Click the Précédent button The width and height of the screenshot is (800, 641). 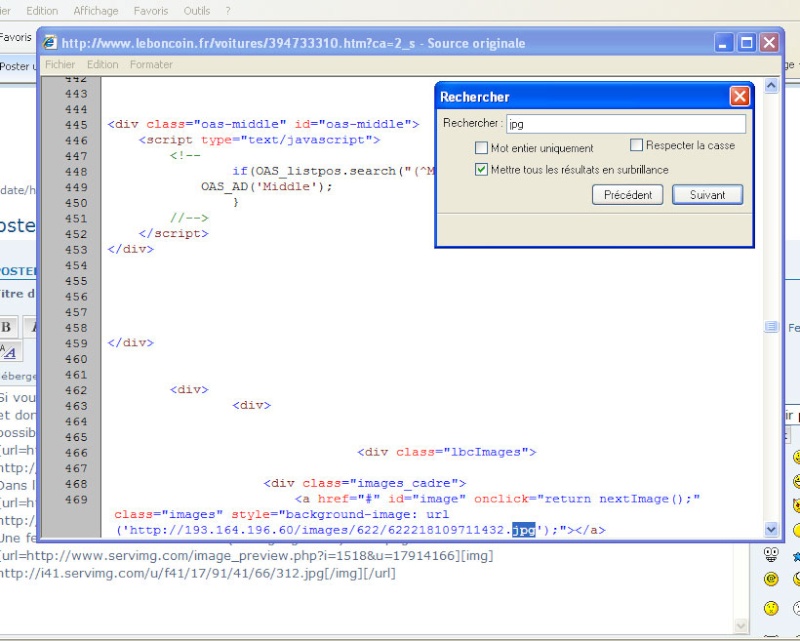coord(628,195)
